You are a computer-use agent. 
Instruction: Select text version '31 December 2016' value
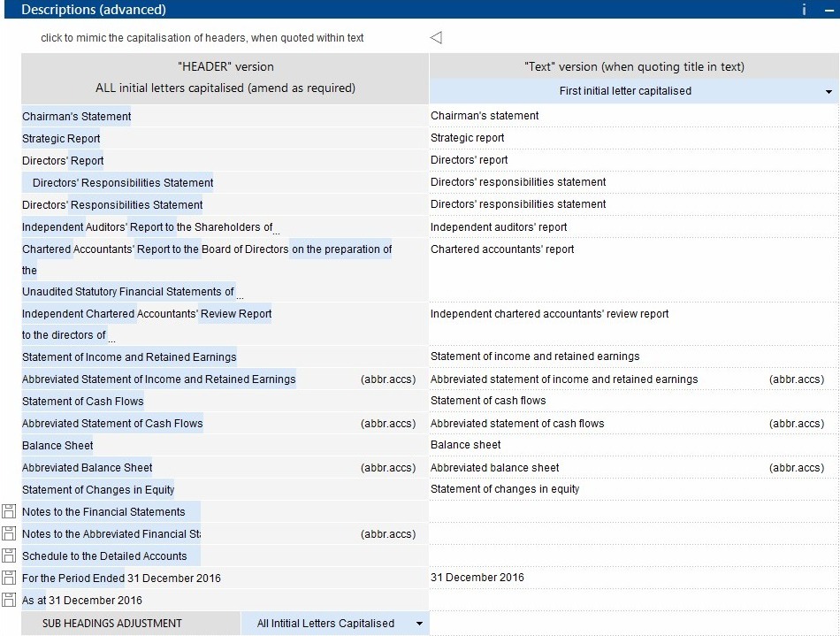point(477,577)
